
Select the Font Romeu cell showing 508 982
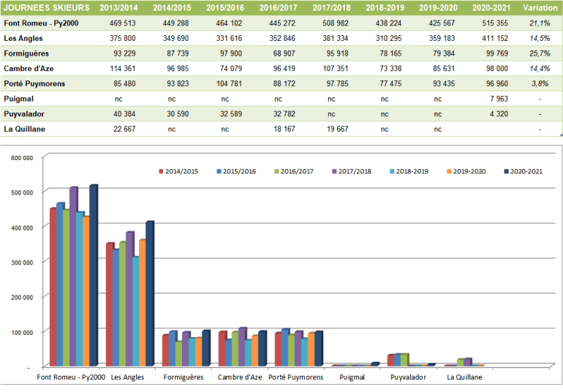click(331, 23)
